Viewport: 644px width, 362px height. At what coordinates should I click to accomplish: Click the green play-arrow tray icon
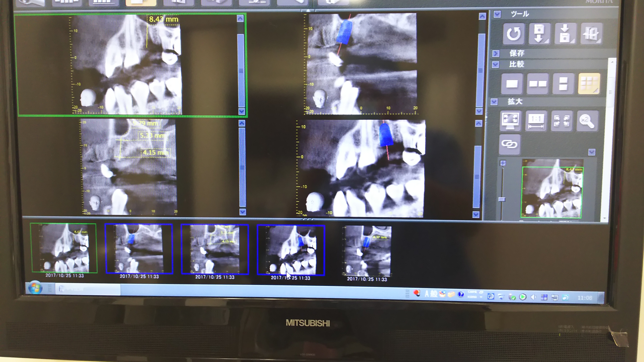tap(523, 297)
